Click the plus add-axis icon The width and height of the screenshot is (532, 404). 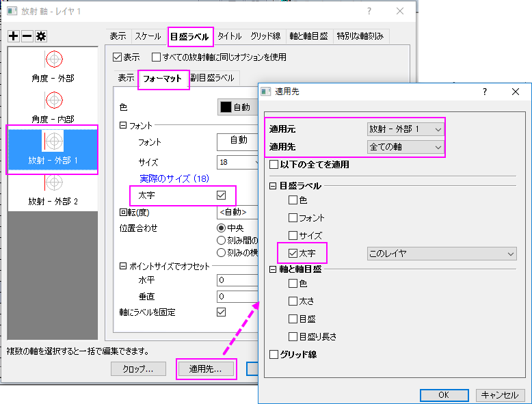[14, 36]
